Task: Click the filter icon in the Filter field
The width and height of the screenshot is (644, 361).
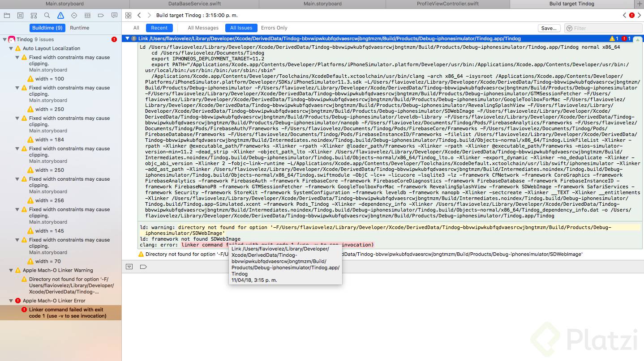Action: click(x=570, y=28)
